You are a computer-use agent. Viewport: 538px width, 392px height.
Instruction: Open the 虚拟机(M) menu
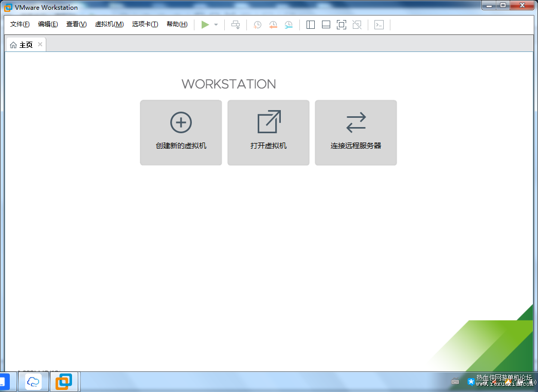pyautogui.click(x=109, y=24)
